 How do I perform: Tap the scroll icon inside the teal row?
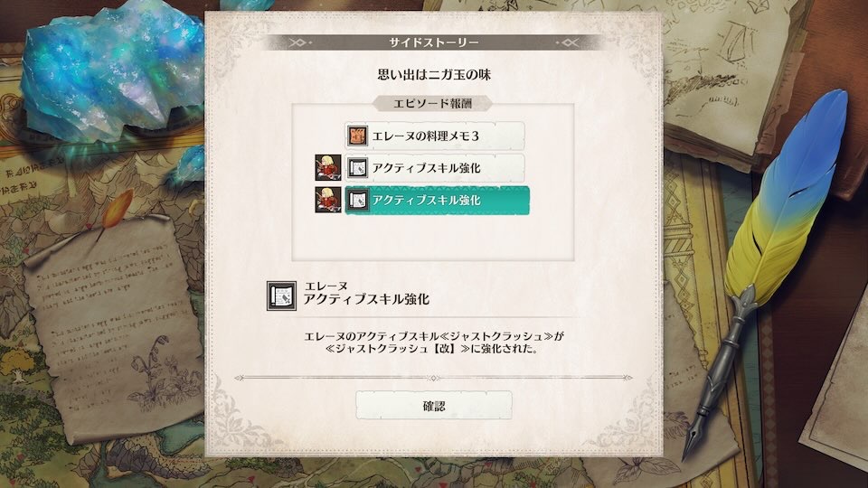358,201
